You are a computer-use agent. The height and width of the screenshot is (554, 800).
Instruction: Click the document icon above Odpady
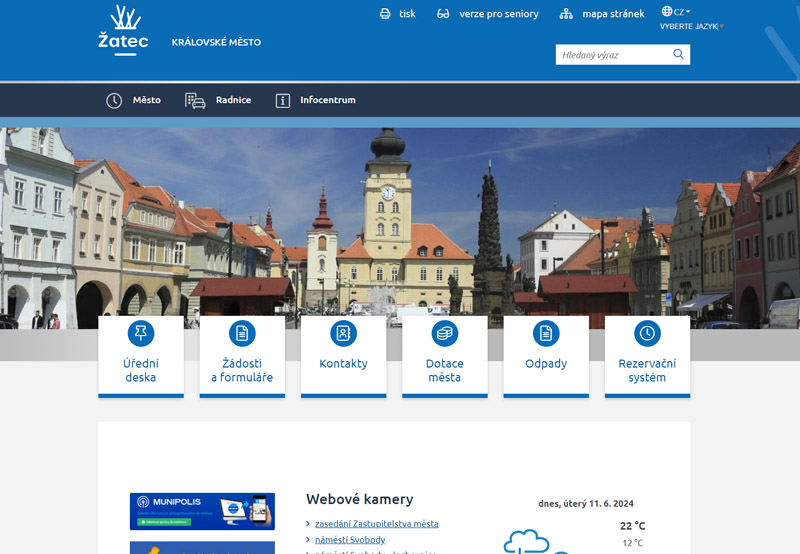click(546, 333)
